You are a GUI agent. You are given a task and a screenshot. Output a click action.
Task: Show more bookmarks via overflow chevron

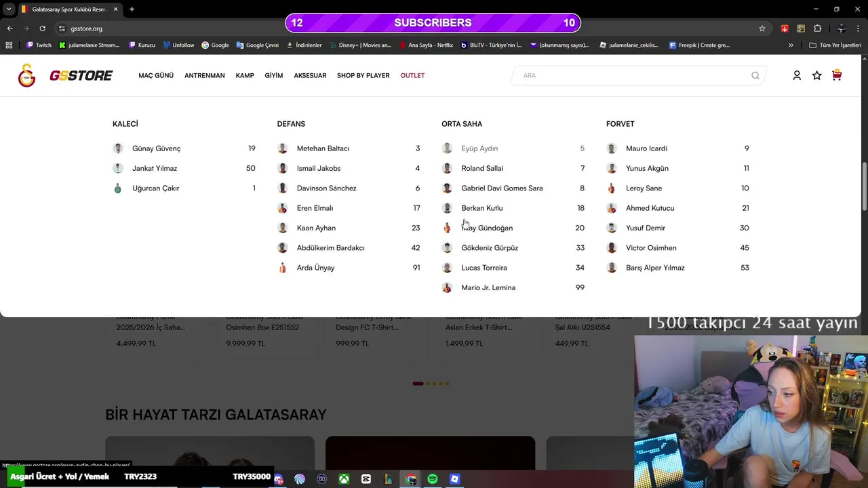[x=791, y=45]
